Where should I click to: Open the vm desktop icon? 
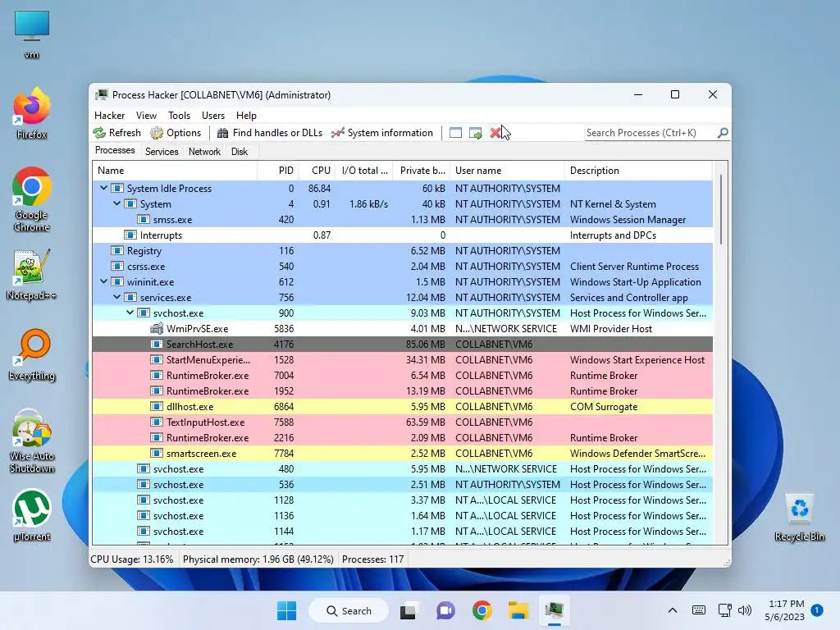(x=32, y=34)
